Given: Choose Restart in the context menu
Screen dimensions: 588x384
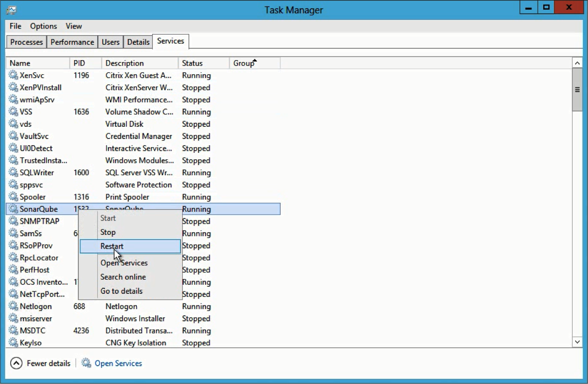Looking at the screenshot, I should 130,246.
